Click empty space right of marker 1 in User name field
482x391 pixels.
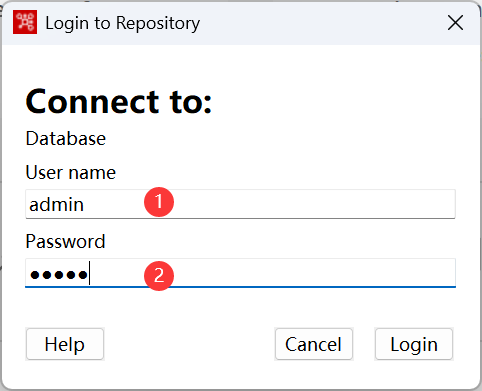tap(314, 204)
